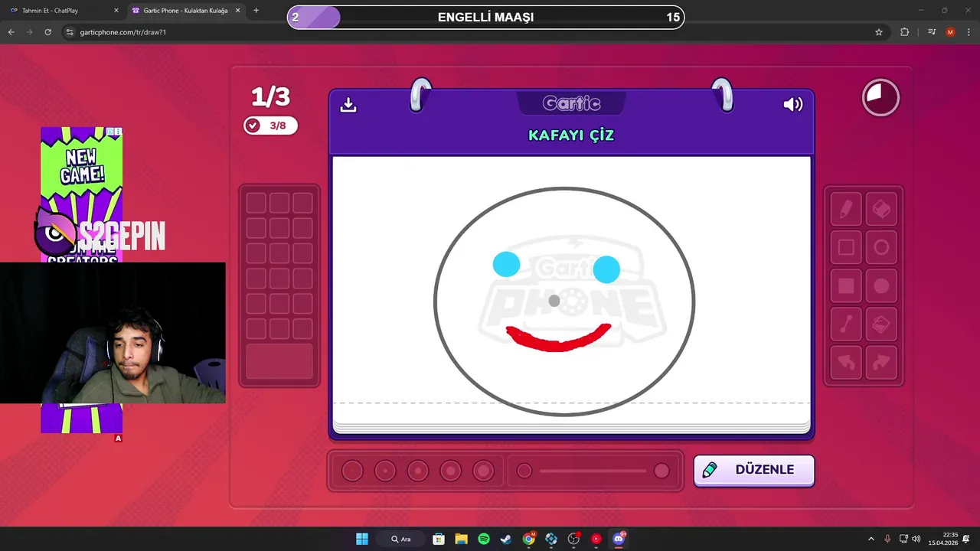Close the Gartic Phone tab
The height and width of the screenshot is (551, 980).
tap(237, 11)
